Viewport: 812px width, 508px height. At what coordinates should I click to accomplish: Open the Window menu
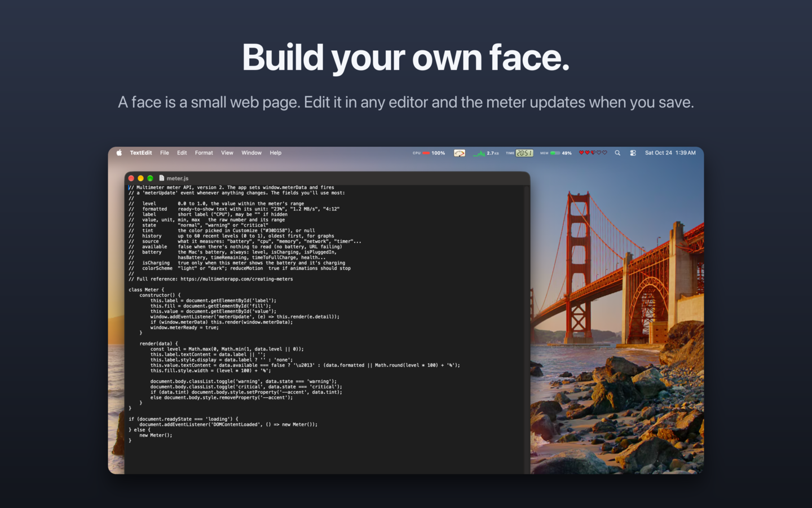(x=251, y=153)
